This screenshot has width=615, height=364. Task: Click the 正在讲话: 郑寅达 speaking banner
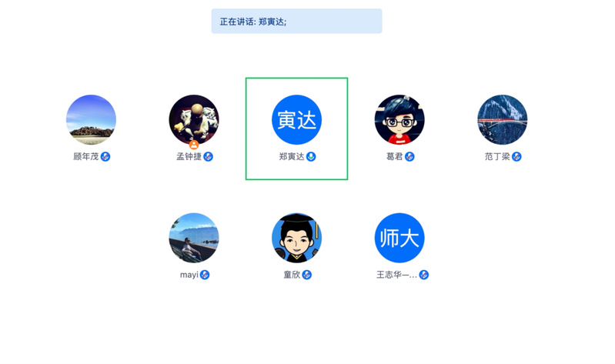[296, 22]
